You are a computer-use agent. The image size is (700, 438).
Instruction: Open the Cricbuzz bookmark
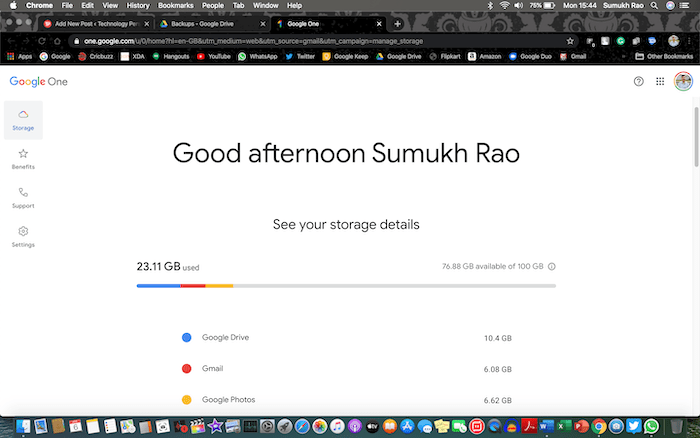96,56
